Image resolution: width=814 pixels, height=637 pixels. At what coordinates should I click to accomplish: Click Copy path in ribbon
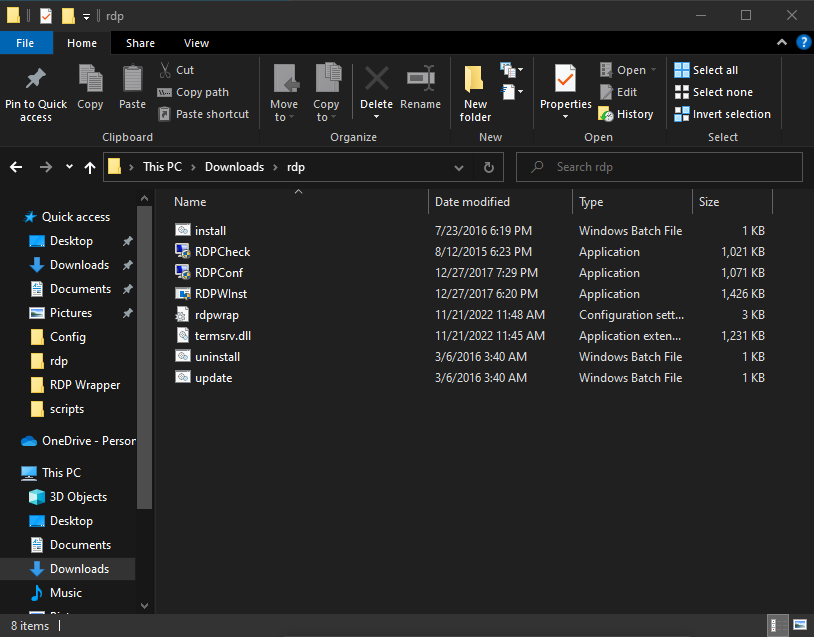[x=193, y=92]
